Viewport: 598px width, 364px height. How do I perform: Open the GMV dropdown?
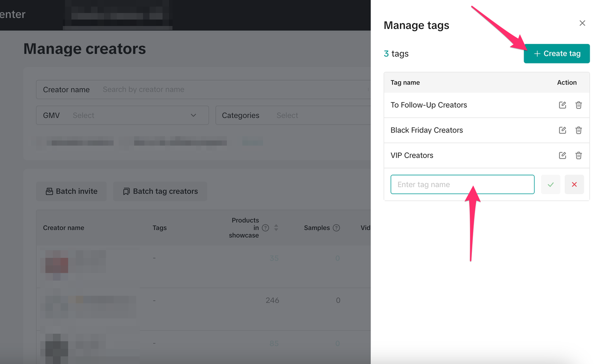click(x=122, y=115)
